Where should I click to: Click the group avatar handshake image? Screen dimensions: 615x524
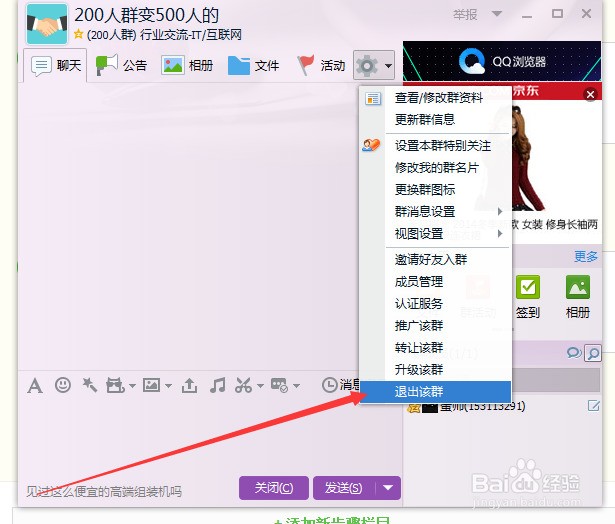[47, 24]
